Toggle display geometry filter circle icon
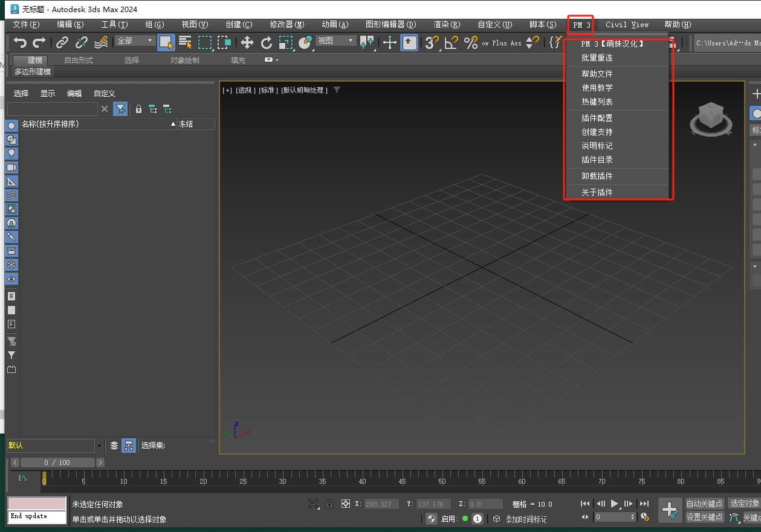This screenshot has width=761, height=532. [11, 125]
